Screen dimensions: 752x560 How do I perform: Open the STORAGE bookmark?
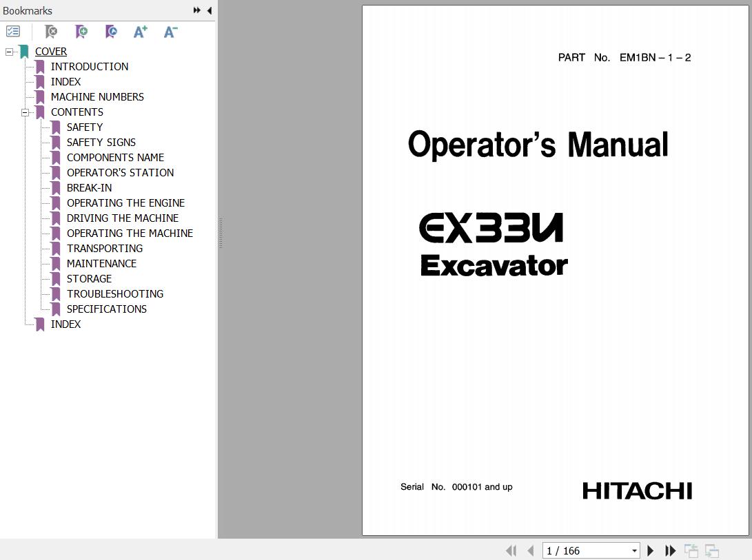click(89, 278)
